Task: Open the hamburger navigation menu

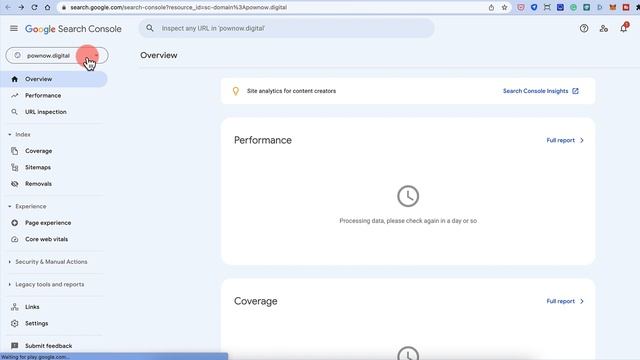Action: click(x=13, y=29)
